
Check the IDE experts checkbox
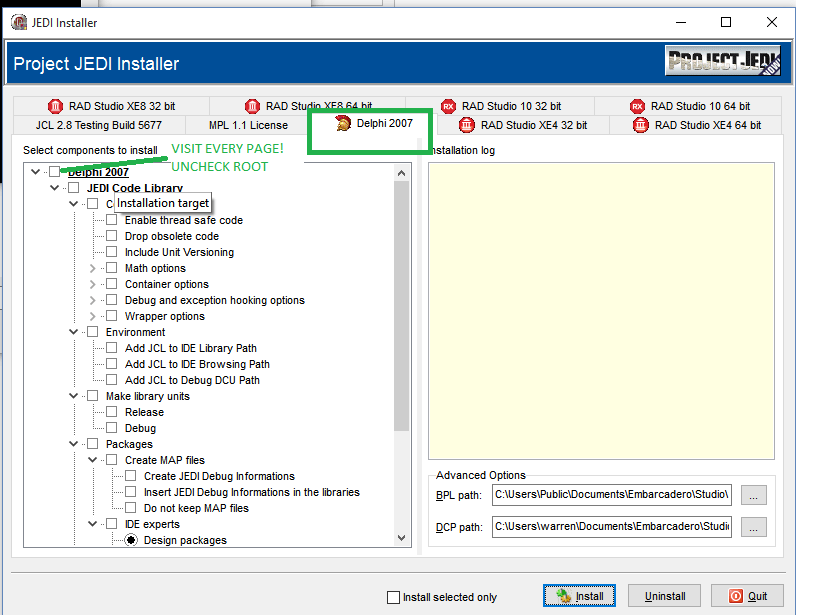112,524
